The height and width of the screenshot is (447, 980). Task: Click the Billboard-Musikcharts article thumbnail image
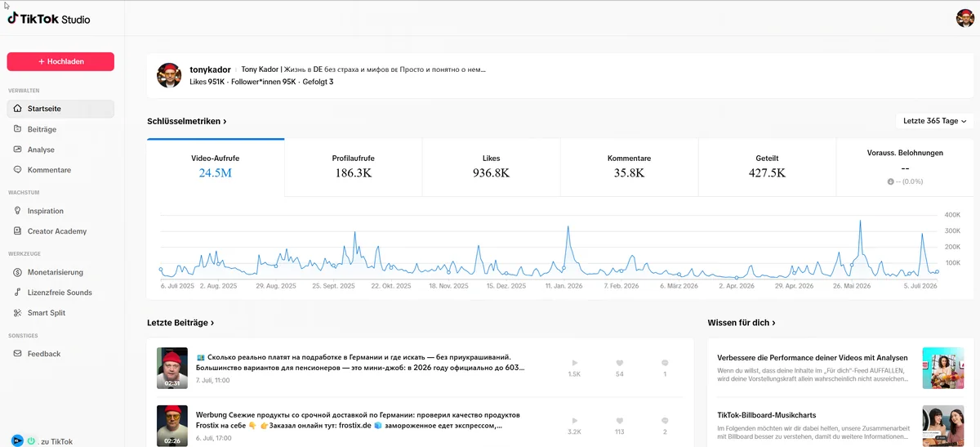tap(943, 426)
